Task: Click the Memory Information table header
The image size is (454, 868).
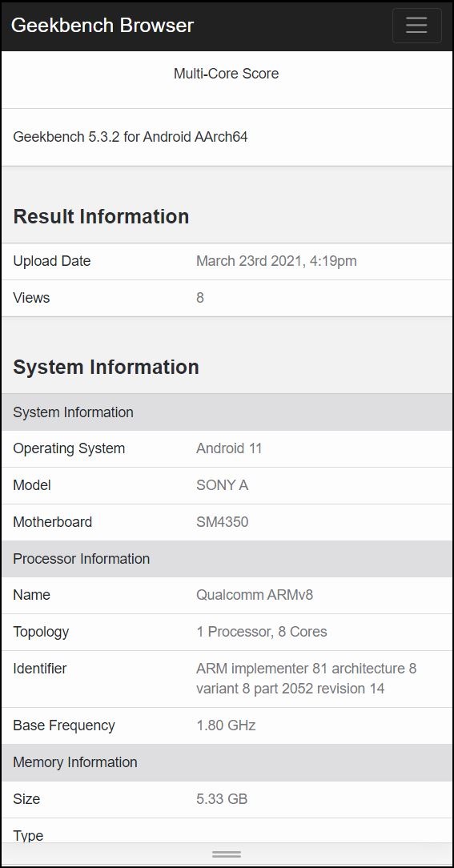Action: coord(227,762)
